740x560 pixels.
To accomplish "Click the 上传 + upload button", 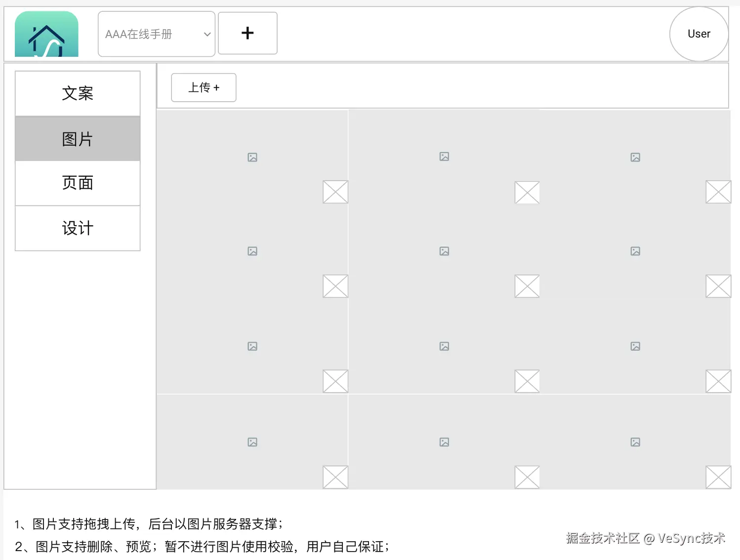I will click(204, 87).
